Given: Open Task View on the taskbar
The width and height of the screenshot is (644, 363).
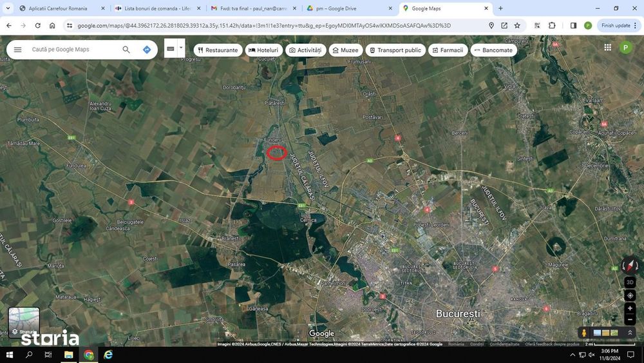Looking at the screenshot, I should click(48, 355).
